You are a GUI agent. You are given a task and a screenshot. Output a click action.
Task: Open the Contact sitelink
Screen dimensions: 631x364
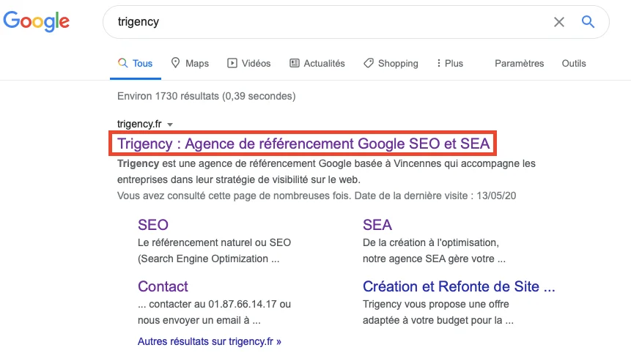click(x=163, y=286)
